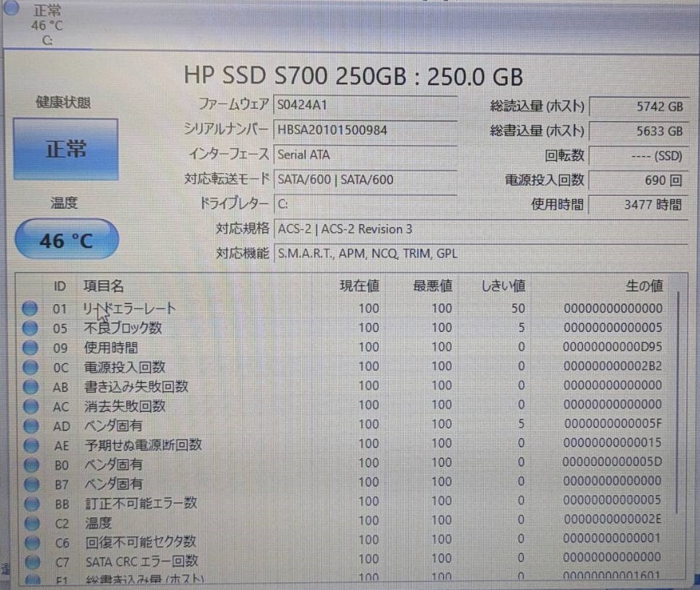
Task: Click the SMART list vertical scrollbar
Action: (x=678, y=402)
